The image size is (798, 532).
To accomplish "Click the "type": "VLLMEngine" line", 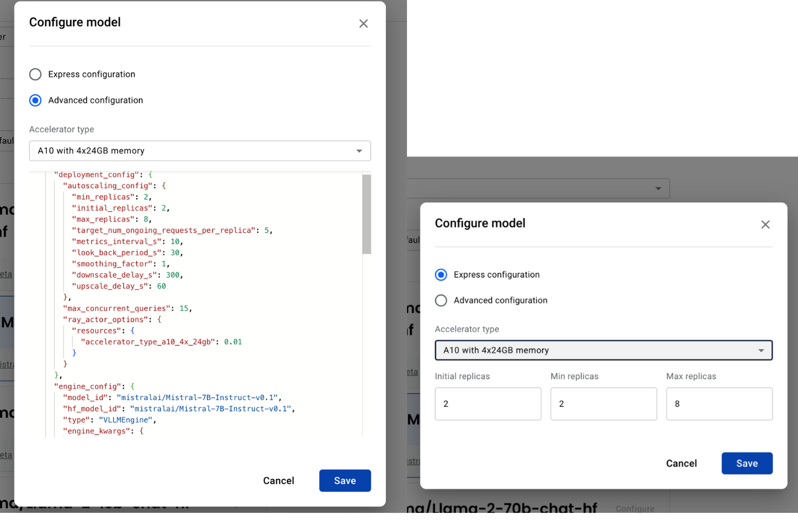I will [x=110, y=420].
